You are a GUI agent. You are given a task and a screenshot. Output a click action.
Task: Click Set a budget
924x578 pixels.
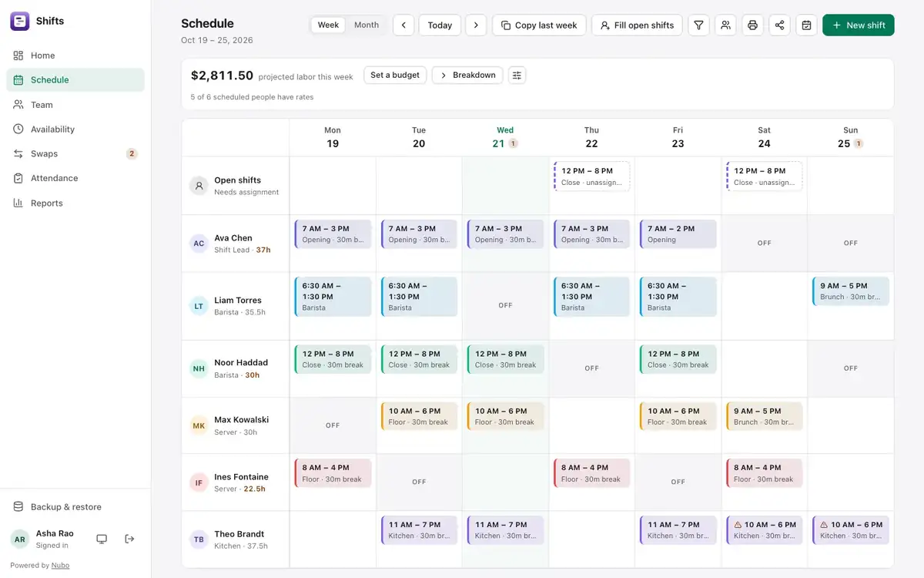coord(395,76)
